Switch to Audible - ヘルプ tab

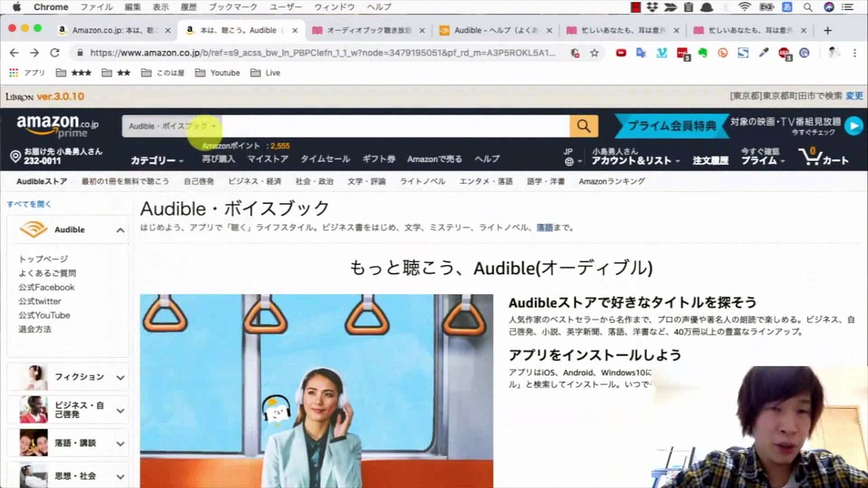496,30
